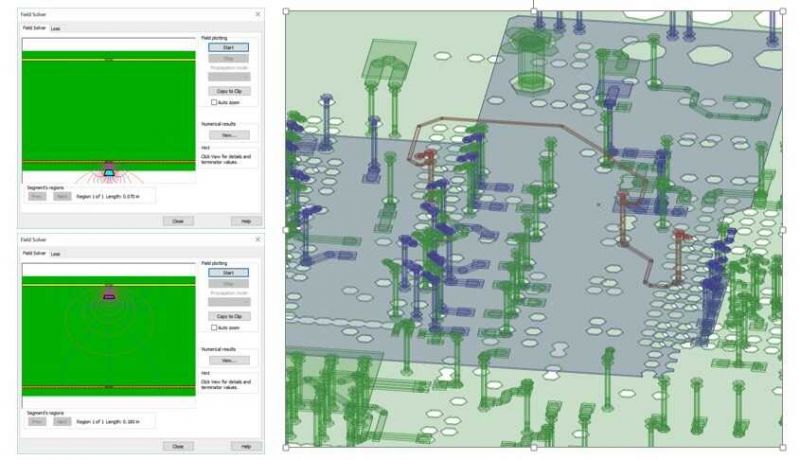Screen dimensions: 800x460
Task: Select Field Solver tab in the 0.070 in dialog
Action: tap(34, 28)
